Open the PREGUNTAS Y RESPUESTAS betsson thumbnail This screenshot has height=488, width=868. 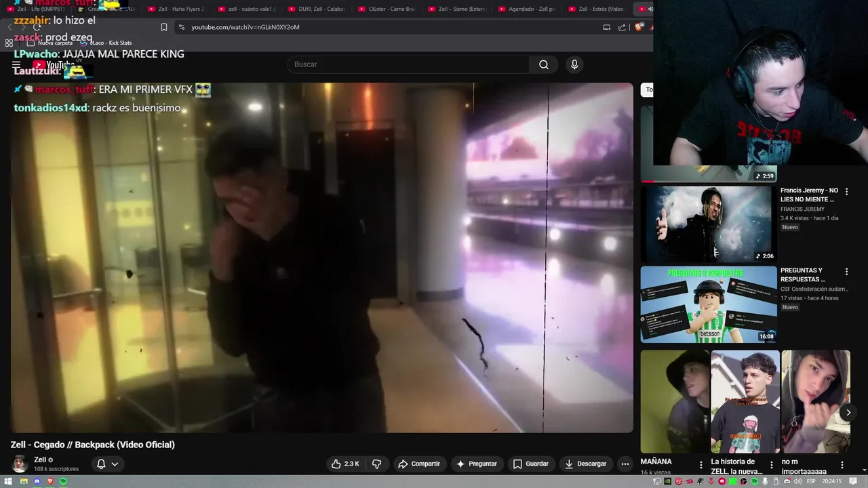point(709,304)
